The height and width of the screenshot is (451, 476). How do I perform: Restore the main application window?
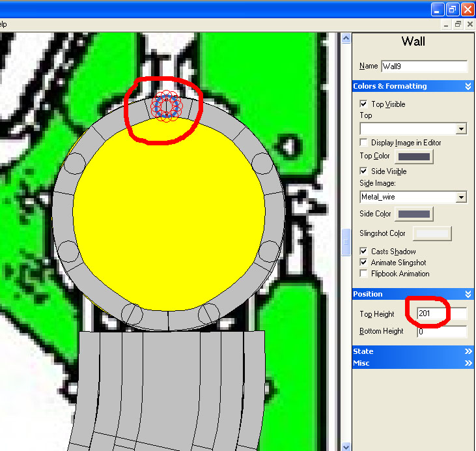point(453,9)
